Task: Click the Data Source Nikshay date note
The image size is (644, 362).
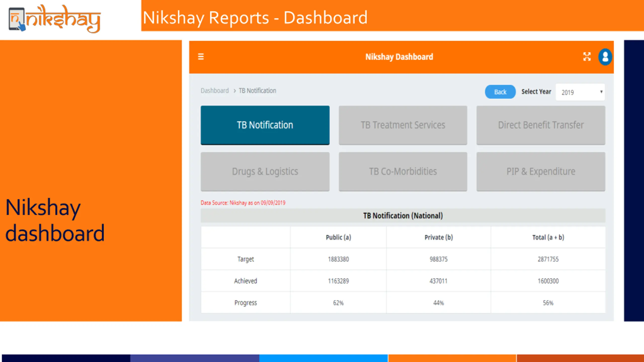Action: pyautogui.click(x=243, y=203)
